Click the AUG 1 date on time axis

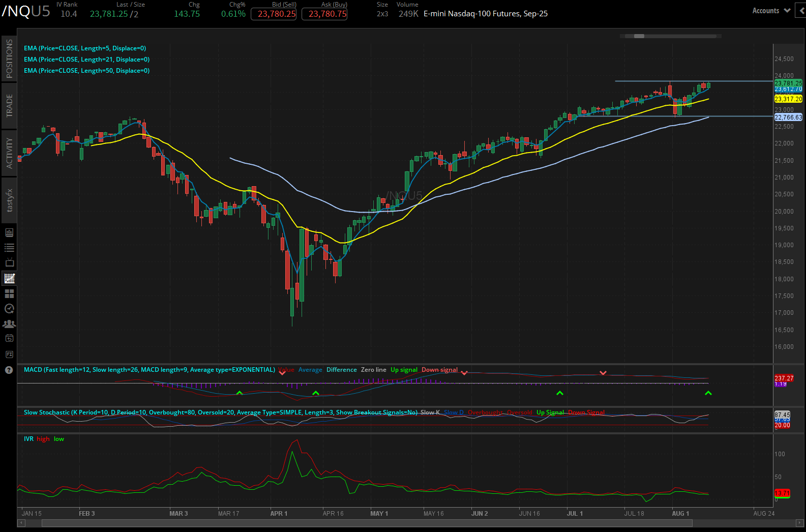[x=680, y=514]
